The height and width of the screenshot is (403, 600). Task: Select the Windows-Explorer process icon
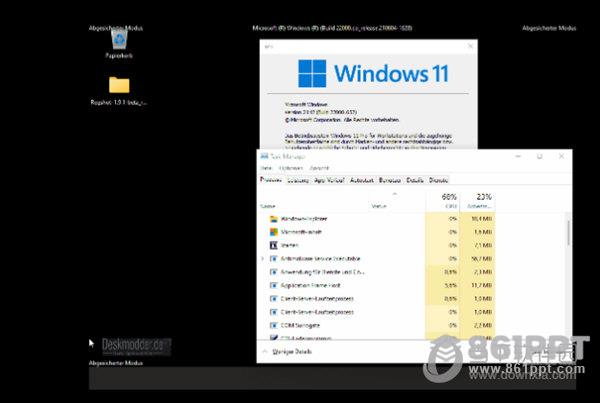(x=273, y=219)
